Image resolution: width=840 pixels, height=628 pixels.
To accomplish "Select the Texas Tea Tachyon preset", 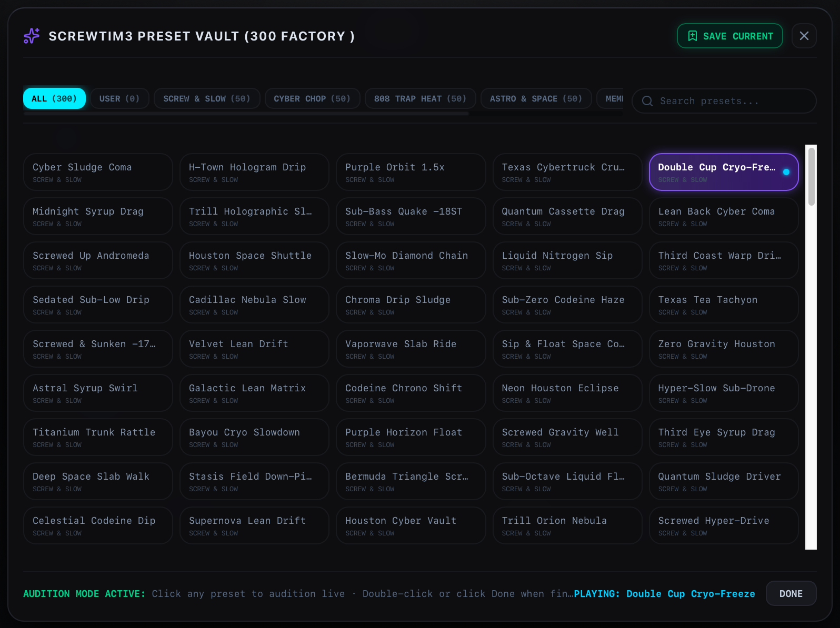I will click(x=724, y=305).
